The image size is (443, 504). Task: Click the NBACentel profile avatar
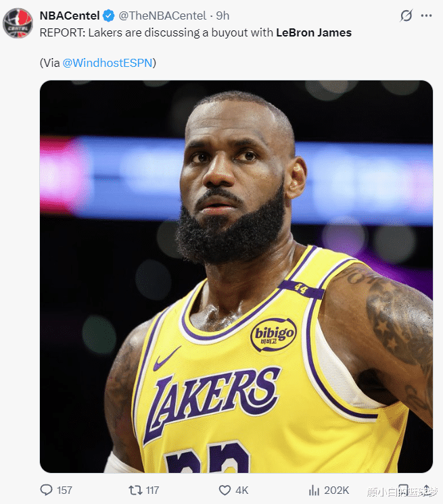pos(18,23)
